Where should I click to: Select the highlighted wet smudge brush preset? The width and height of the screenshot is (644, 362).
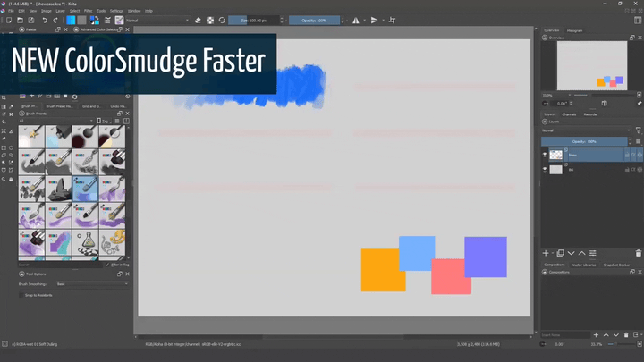point(85,189)
